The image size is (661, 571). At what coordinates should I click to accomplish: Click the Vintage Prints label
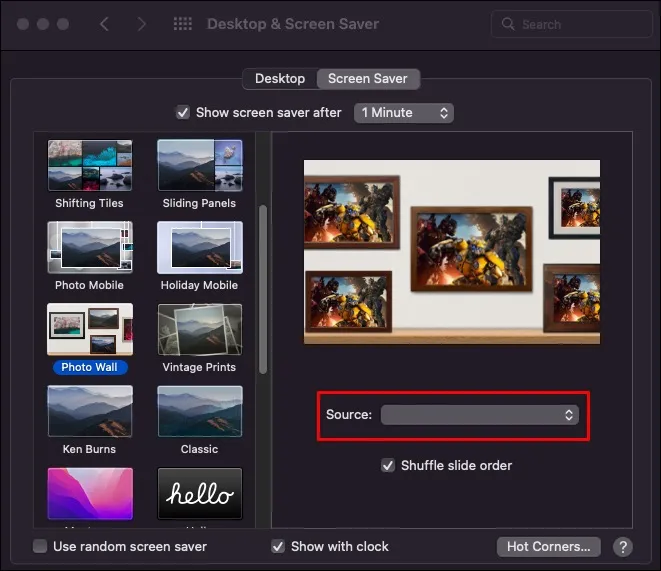point(199,367)
